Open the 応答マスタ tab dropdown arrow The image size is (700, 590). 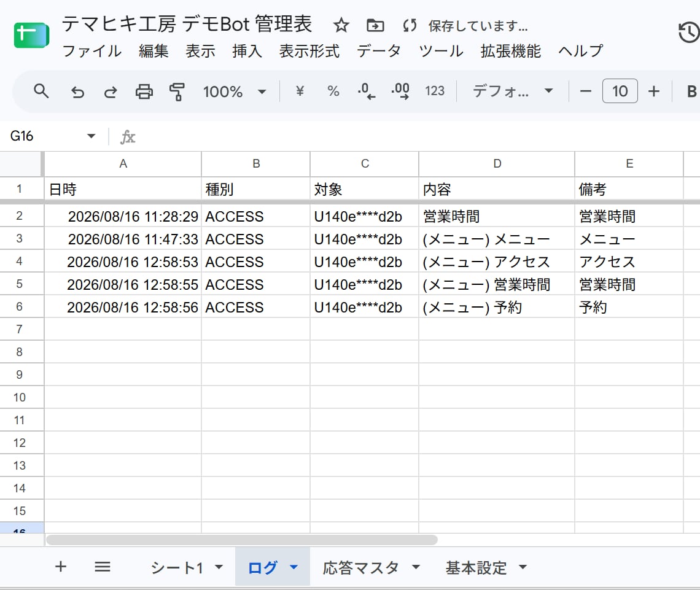tap(416, 567)
